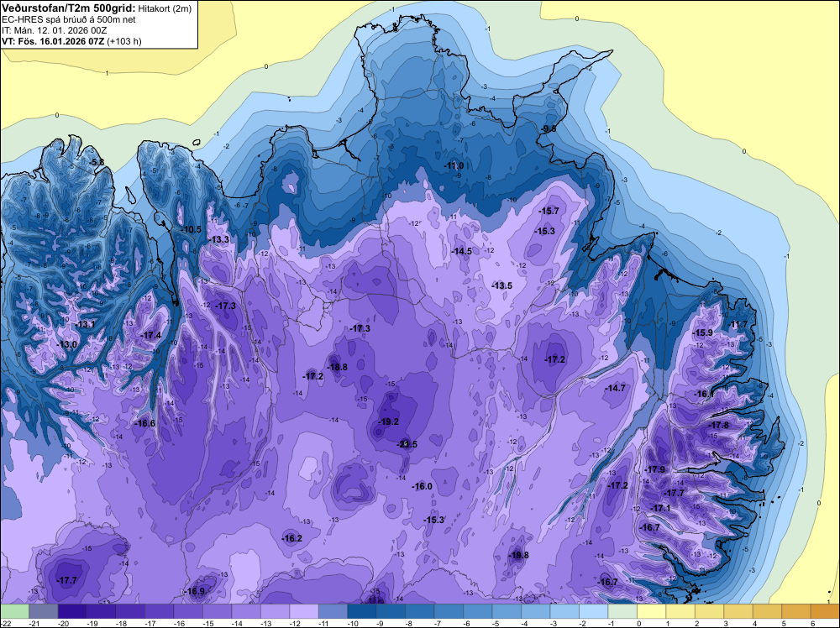
Task: Click the pale green legend swatch between -1 and 0
Action: (x=622, y=611)
